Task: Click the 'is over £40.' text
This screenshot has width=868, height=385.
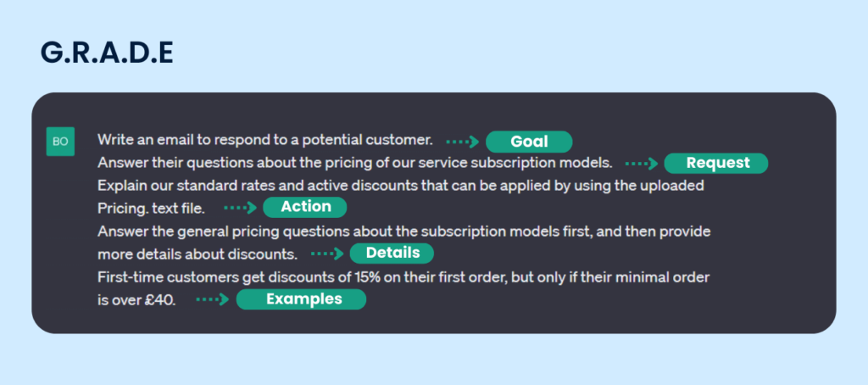Action: click(x=136, y=299)
